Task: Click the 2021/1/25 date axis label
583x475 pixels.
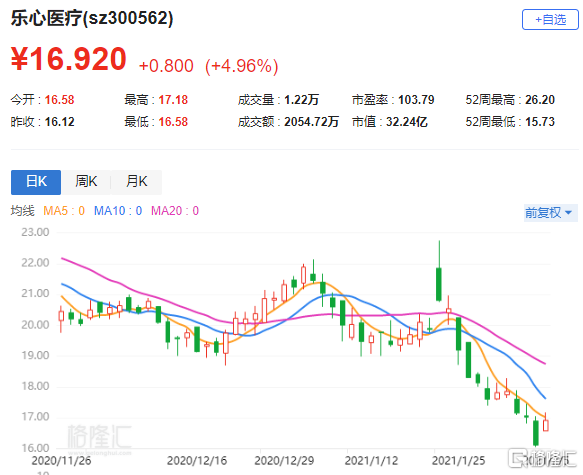Action: [458, 461]
